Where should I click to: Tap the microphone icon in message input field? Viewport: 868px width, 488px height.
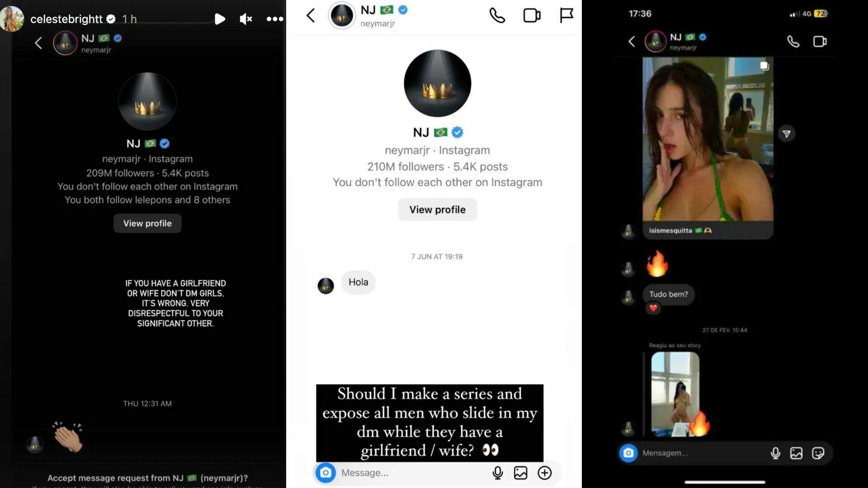coord(498,473)
